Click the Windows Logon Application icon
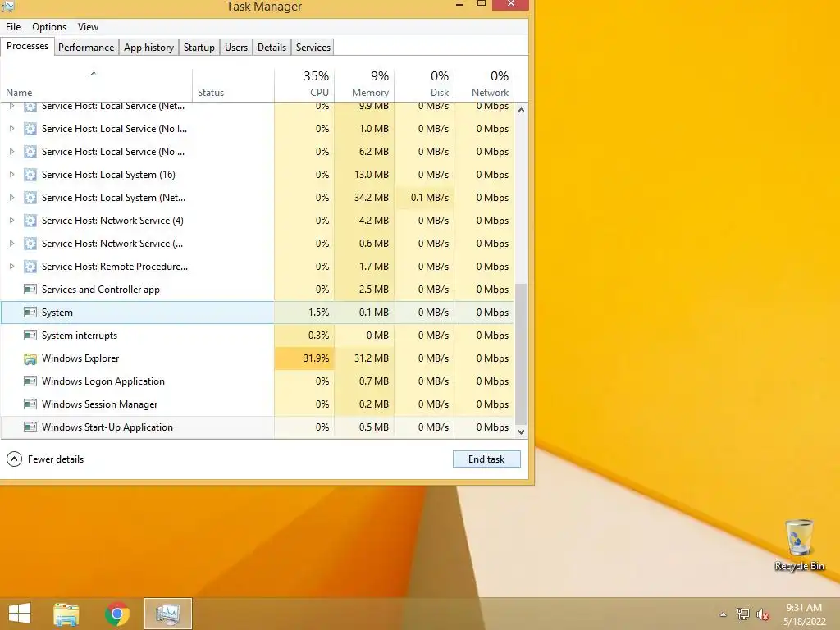840x630 pixels. (x=30, y=381)
